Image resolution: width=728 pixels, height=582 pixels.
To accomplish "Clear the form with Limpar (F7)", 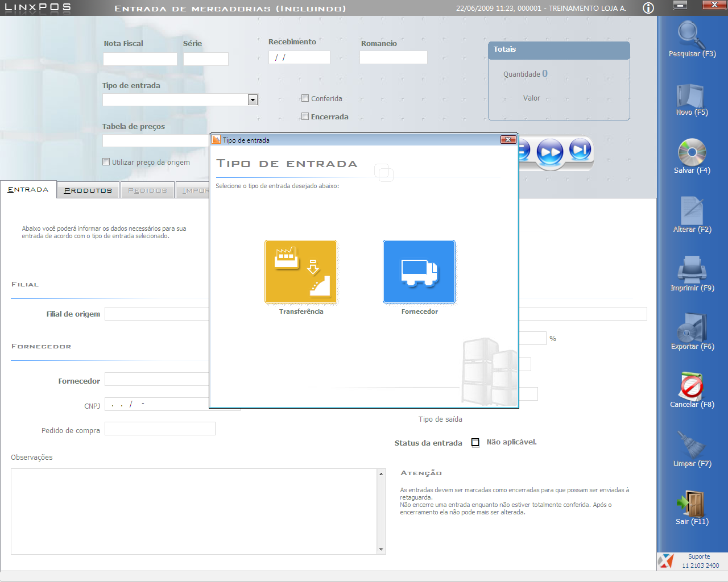I will click(692, 448).
